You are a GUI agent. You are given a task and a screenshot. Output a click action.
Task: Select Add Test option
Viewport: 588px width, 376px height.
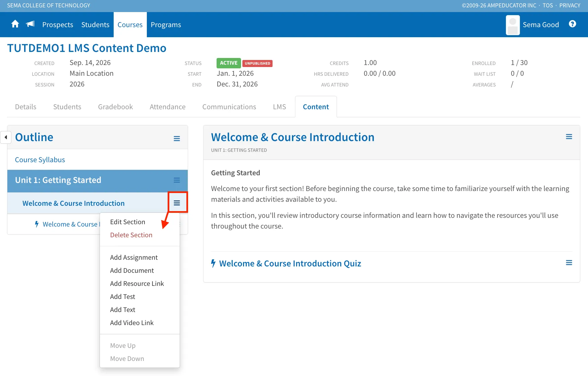pos(123,297)
